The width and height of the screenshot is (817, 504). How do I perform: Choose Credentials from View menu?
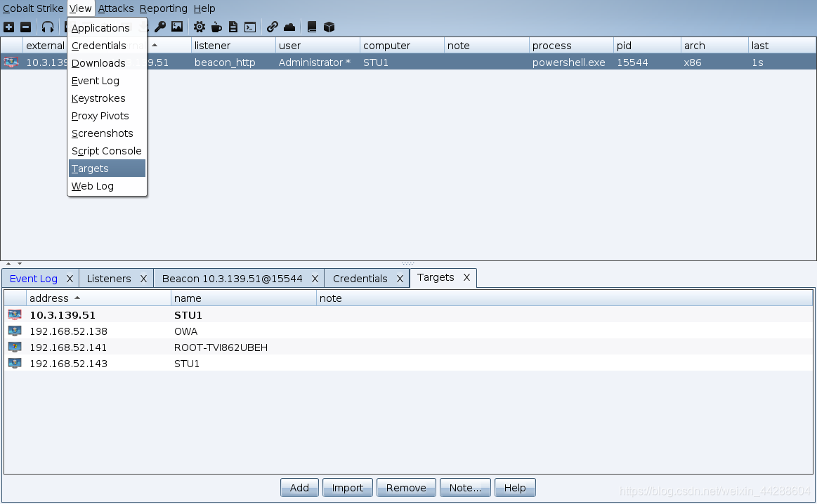click(107, 46)
